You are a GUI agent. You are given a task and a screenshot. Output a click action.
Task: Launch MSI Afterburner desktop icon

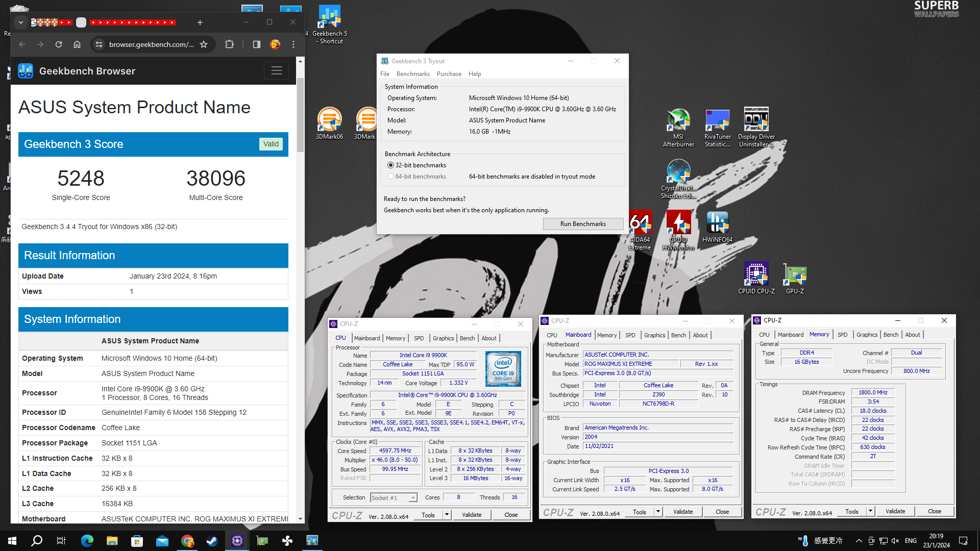[678, 128]
